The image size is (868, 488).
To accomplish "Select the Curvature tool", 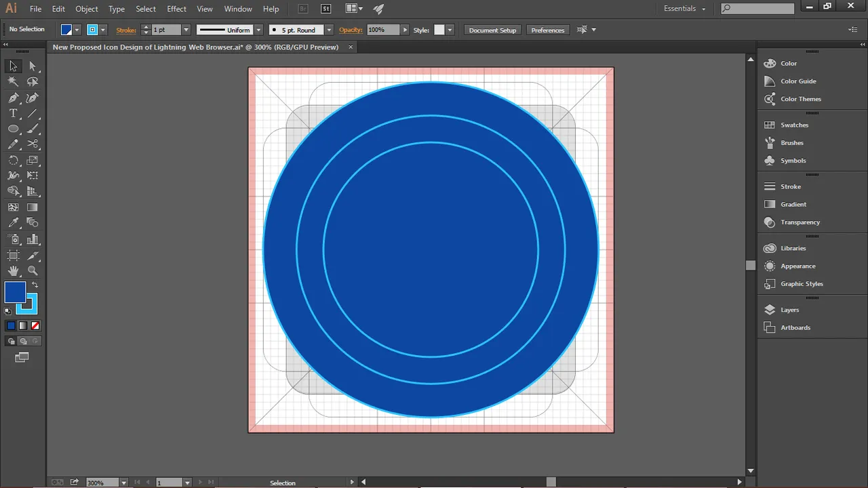I will click(33, 98).
